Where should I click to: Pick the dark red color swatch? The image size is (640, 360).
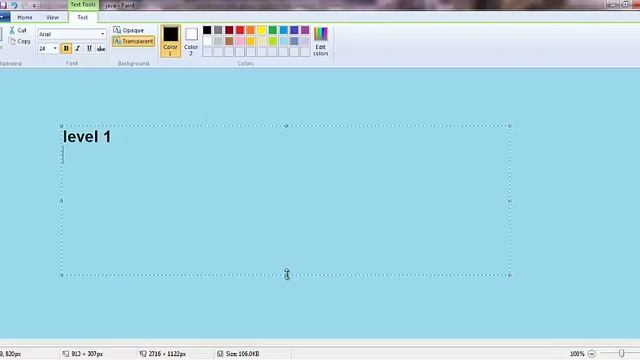tap(229, 30)
